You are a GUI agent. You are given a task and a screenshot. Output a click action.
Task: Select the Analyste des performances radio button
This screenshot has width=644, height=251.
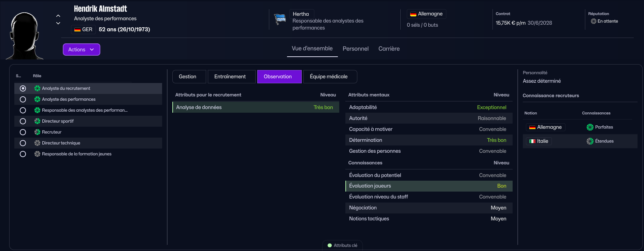click(x=23, y=99)
